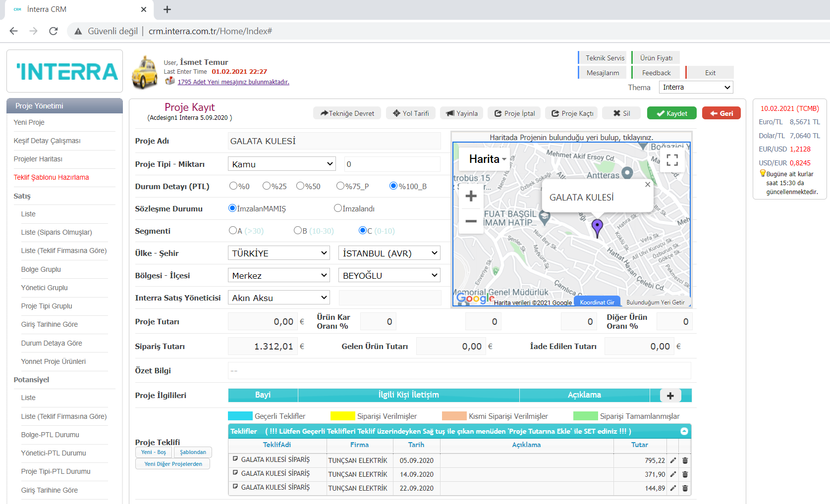The width and height of the screenshot is (830, 504).
Task: Expand the BEYOĞLU district dropdown
Action: [x=389, y=276]
